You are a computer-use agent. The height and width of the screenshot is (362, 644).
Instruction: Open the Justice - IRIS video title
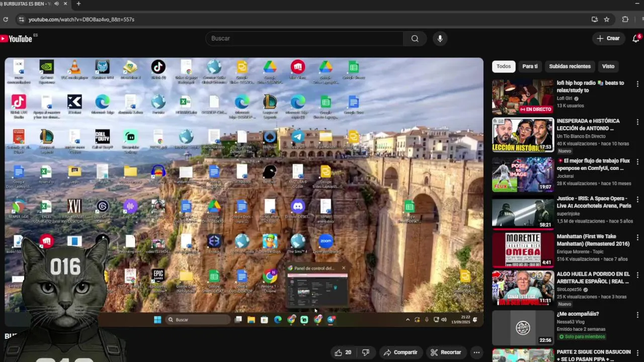[594, 202]
